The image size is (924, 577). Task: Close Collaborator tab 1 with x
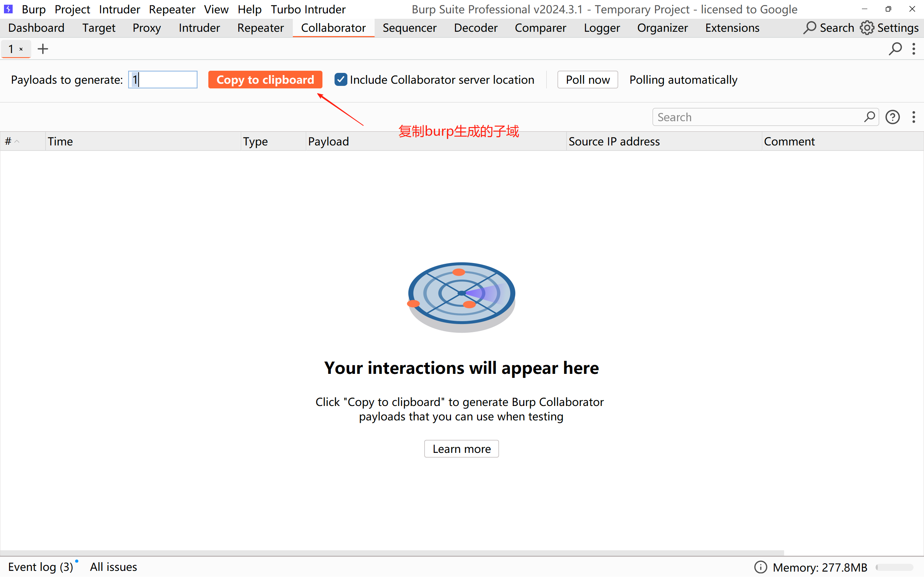21,49
